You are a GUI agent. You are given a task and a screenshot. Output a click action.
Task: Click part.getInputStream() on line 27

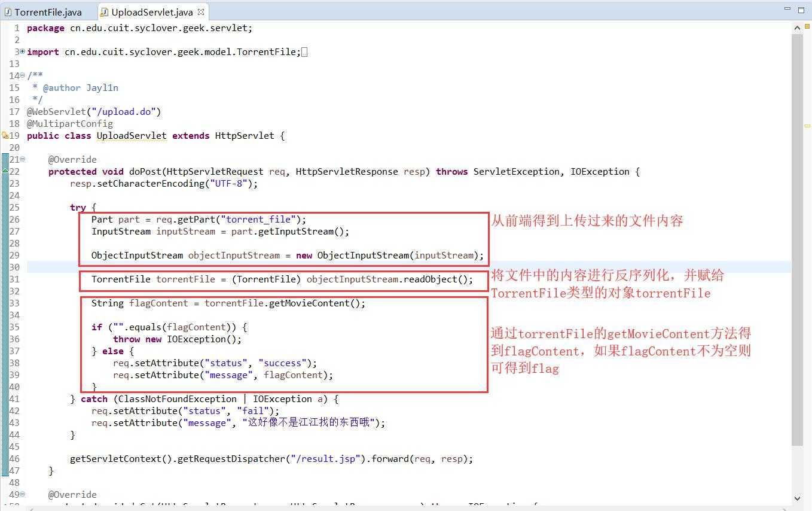click(x=288, y=232)
